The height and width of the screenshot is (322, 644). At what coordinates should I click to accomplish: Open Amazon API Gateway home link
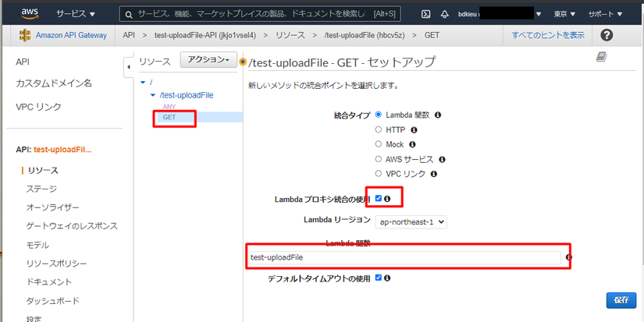point(71,35)
